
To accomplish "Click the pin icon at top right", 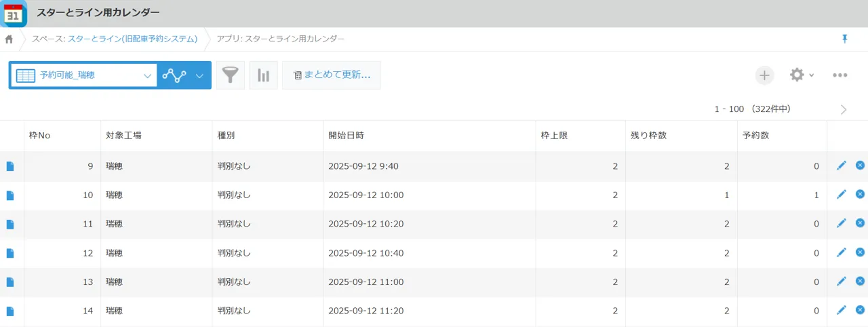I will coord(844,39).
